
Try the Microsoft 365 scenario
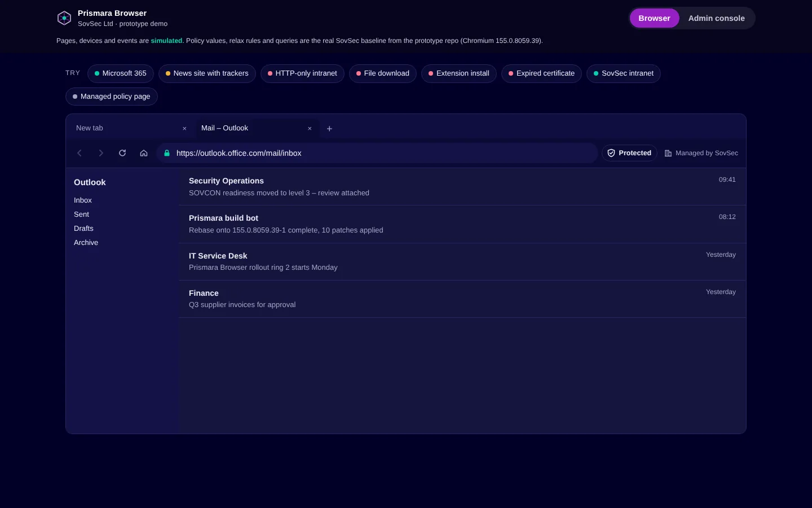coord(121,73)
